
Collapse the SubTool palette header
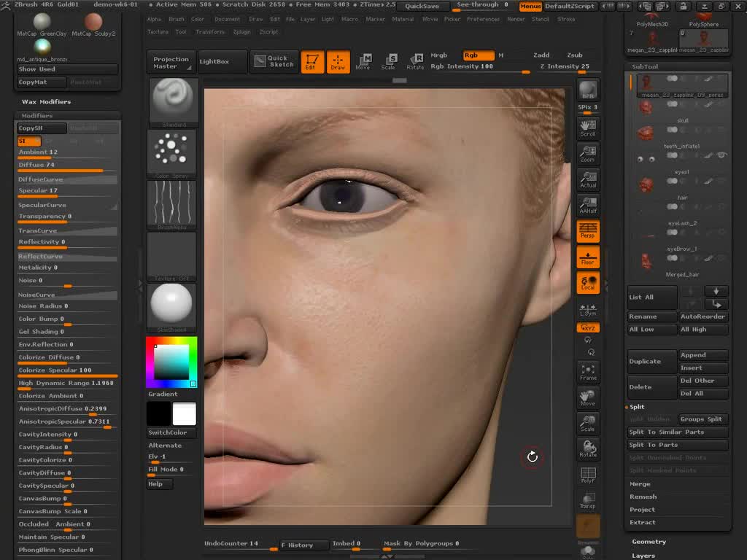point(645,66)
